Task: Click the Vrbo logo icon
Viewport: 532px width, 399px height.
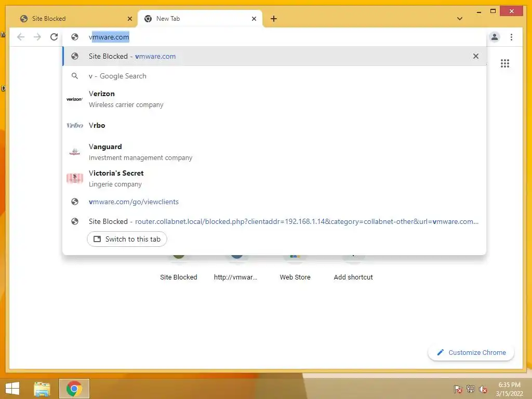Action: 75,126
